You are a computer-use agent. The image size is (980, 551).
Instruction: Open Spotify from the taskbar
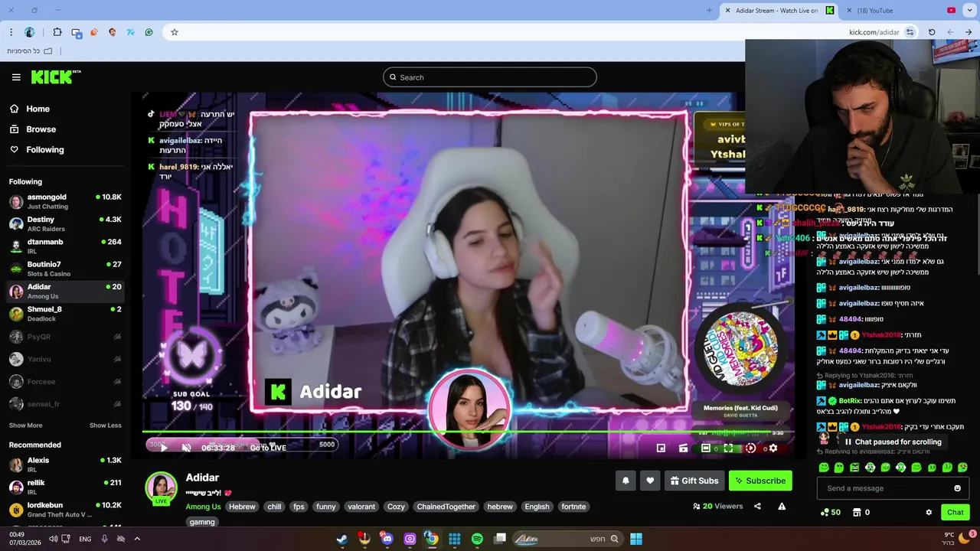477,539
